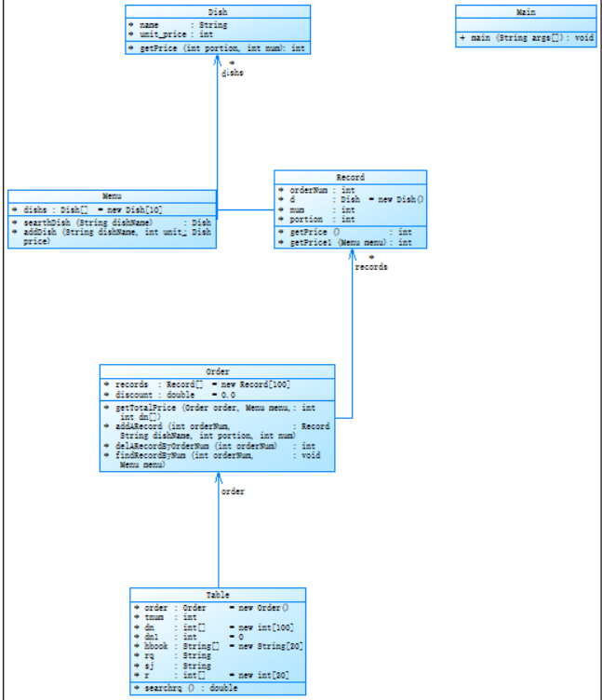
Task: Click the addDish method in Menu
Action: point(112,236)
